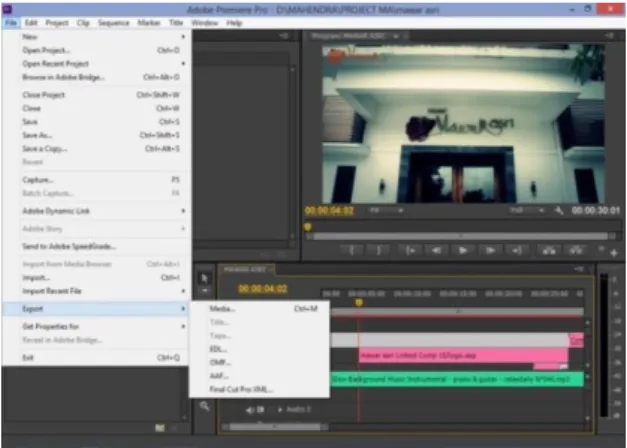Screen dimensions: 627x448
Task: Select Capture menu item
Action: [x=97, y=180]
